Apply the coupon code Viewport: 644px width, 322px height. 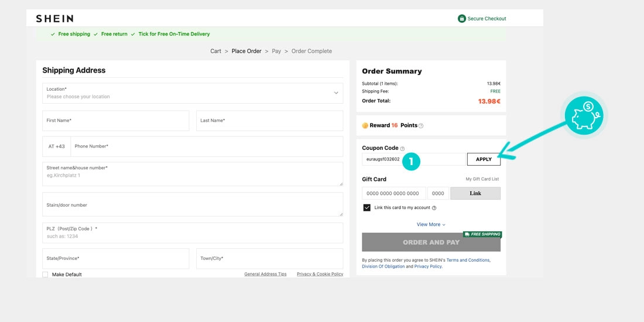(x=484, y=159)
